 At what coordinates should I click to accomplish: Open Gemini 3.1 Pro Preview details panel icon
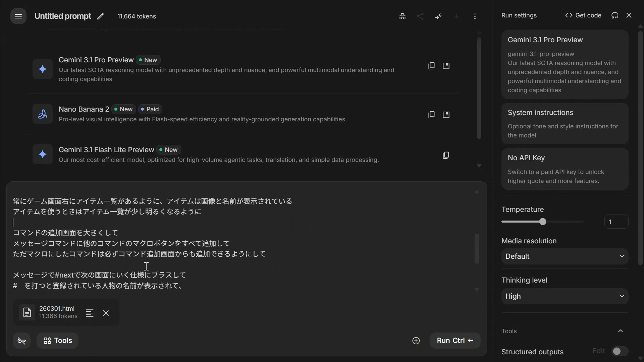pos(446,66)
